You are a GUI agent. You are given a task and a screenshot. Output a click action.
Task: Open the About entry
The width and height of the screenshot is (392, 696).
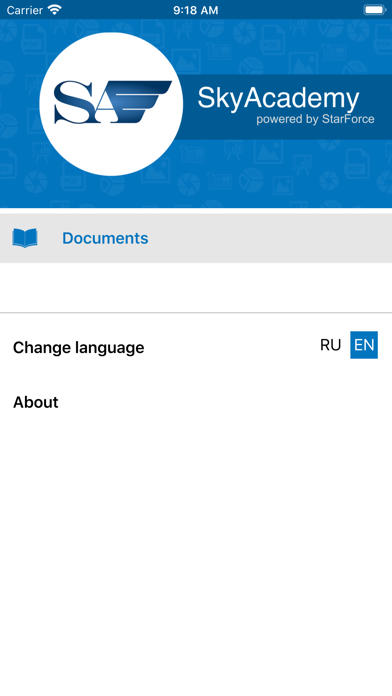click(36, 402)
